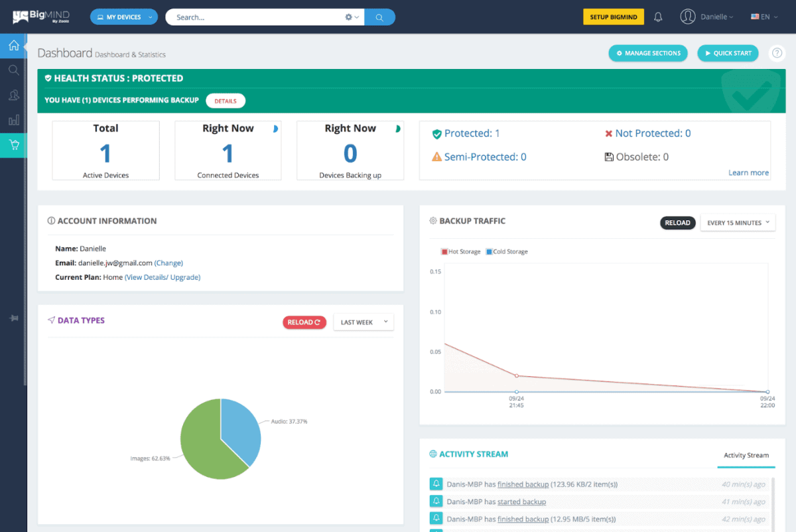Select the Activity Stream tab
The width and height of the screenshot is (796, 532).
coord(746,456)
